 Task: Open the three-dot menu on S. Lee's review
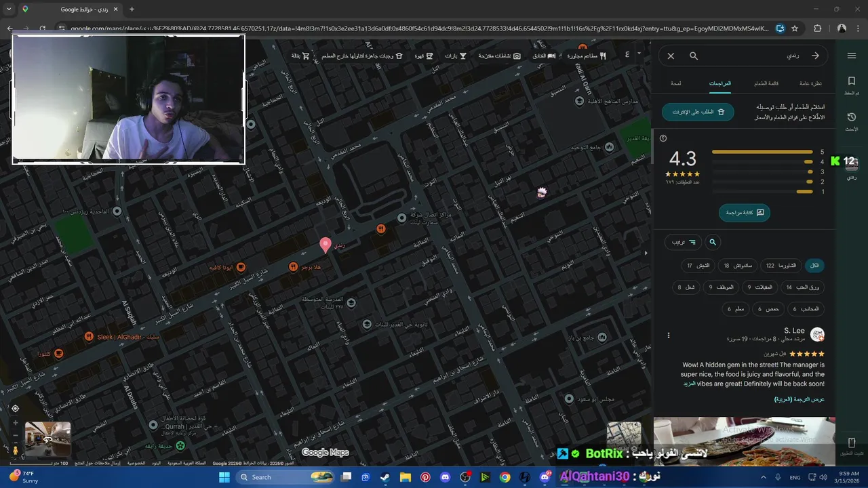(x=669, y=335)
